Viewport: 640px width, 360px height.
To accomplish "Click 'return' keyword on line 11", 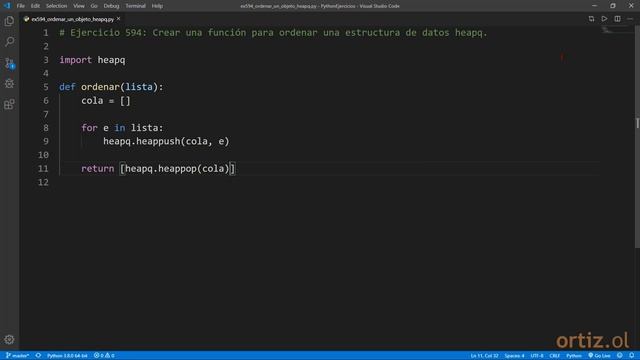I will click(98, 169).
